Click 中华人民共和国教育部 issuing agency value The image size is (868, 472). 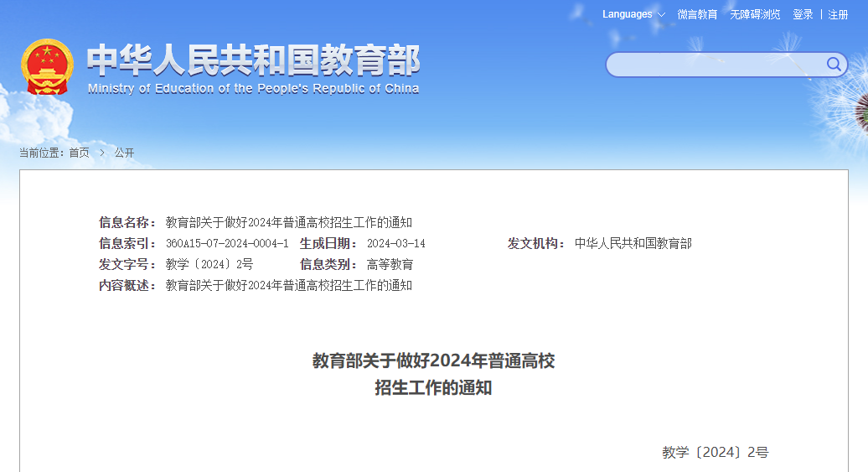633,243
